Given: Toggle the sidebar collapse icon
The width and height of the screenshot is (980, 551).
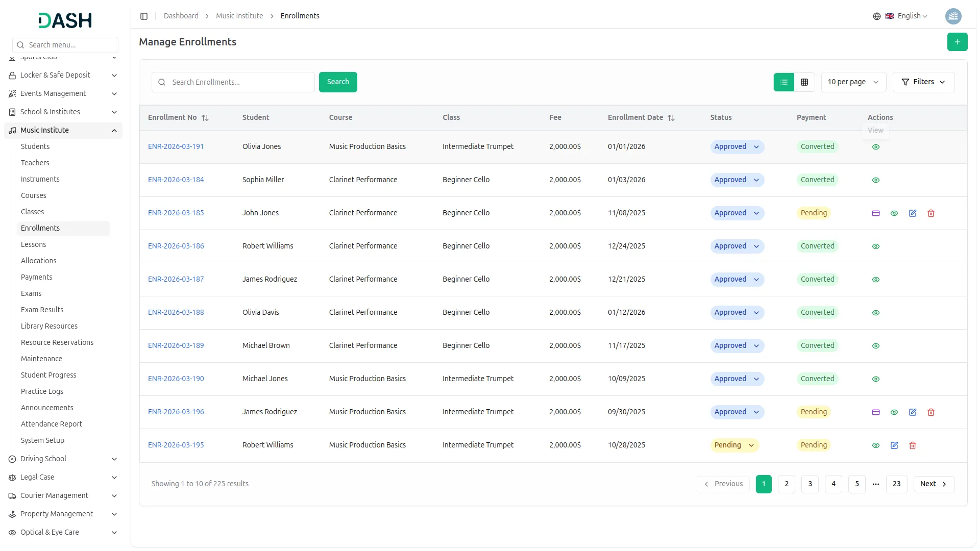Looking at the screenshot, I should click(x=144, y=16).
